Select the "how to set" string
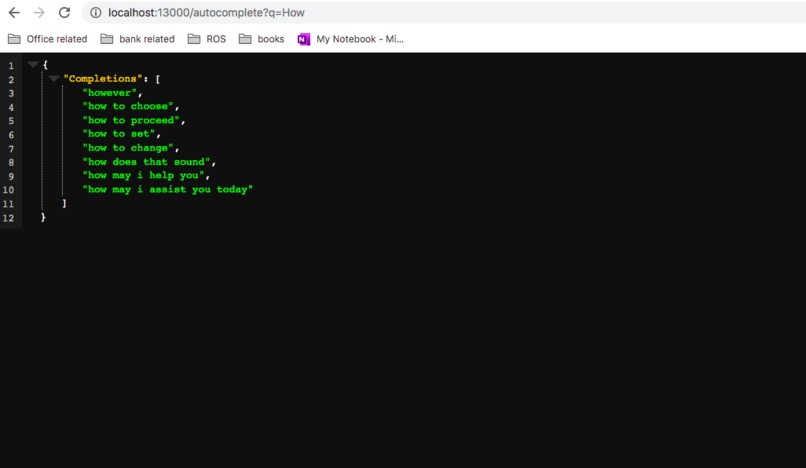Viewport: 806px width, 468px height. (x=119, y=134)
